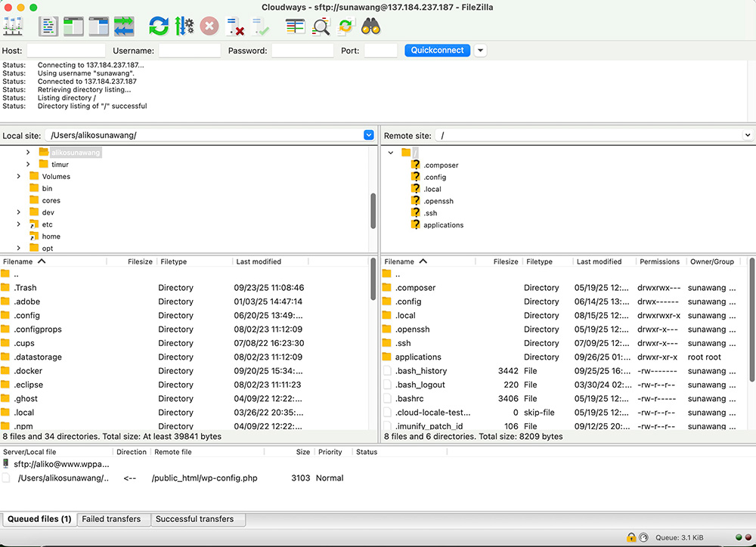Cancel current operation red X icon

tap(209, 26)
